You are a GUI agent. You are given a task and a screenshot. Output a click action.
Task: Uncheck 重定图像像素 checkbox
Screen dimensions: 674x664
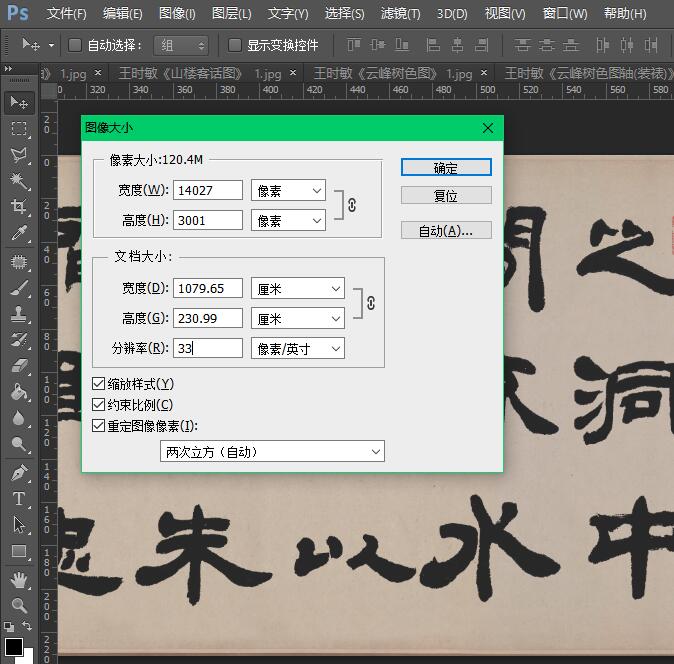click(98, 426)
